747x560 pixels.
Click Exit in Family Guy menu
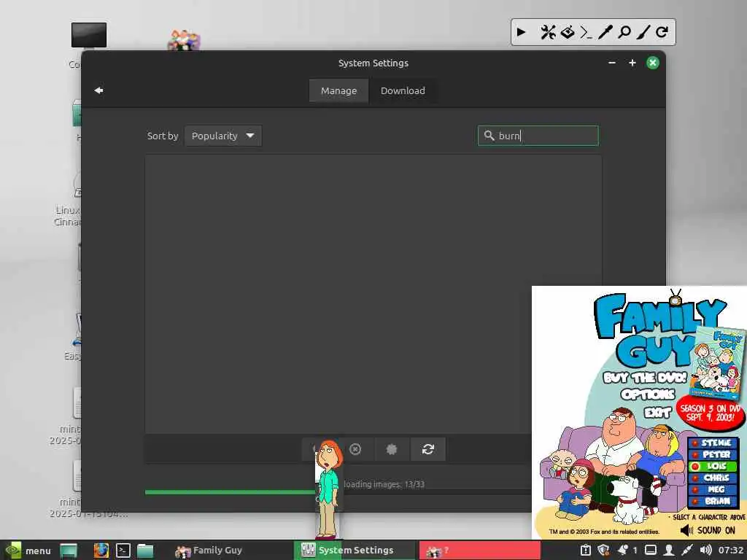point(657,412)
